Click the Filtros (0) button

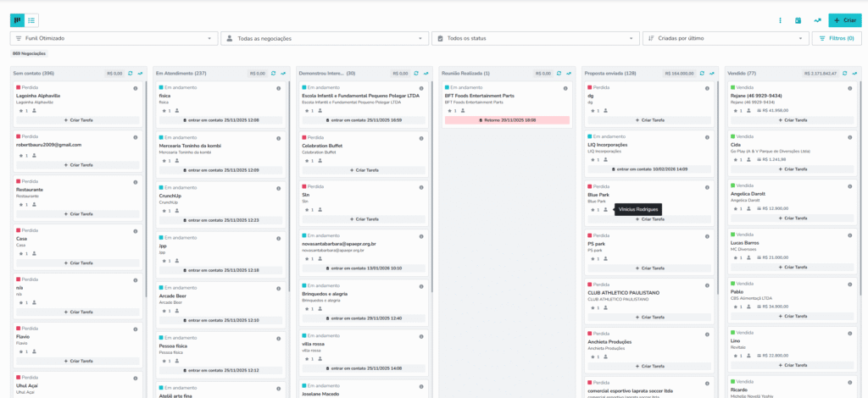[837, 38]
